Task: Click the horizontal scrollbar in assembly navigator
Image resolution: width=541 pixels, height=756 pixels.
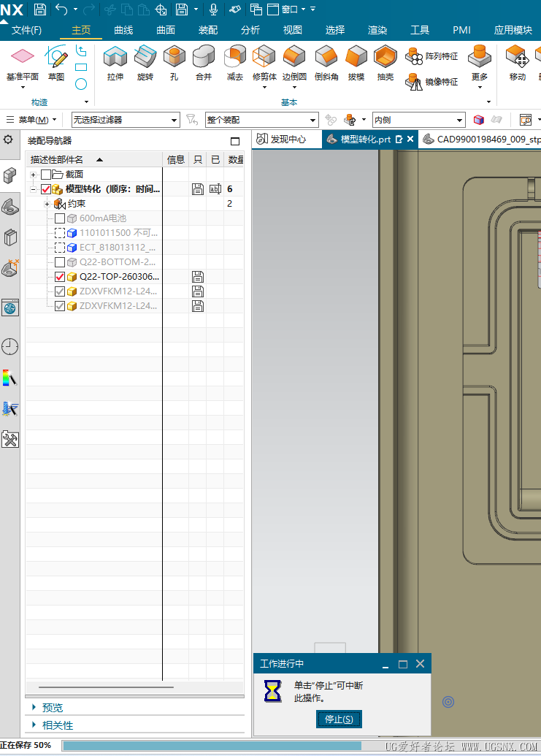Action: pos(106,687)
